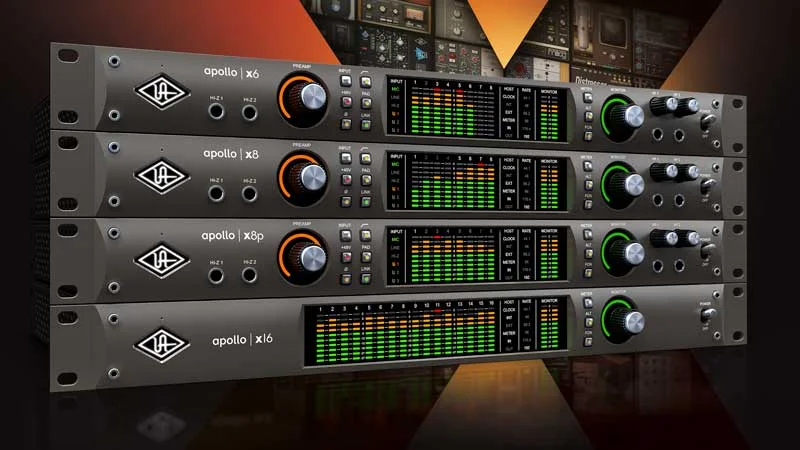Toggle the +48V phantom button on Apollo x6

pos(346,103)
